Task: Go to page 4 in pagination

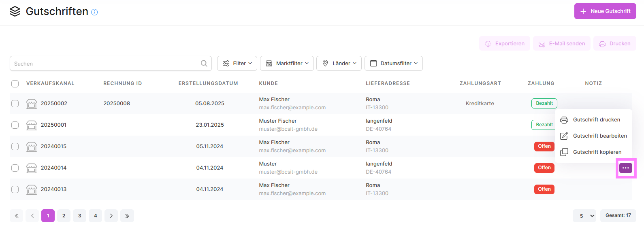Action: [x=95, y=216]
